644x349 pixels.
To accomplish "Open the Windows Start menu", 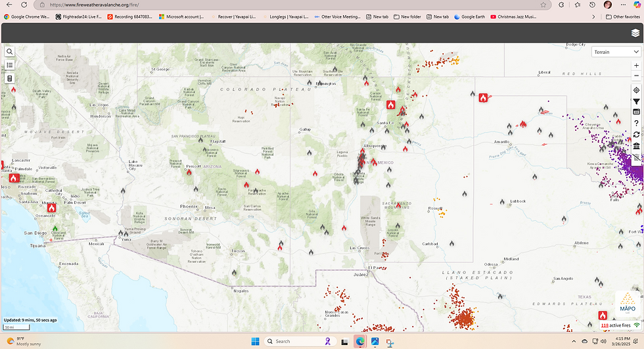I will click(256, 341).
